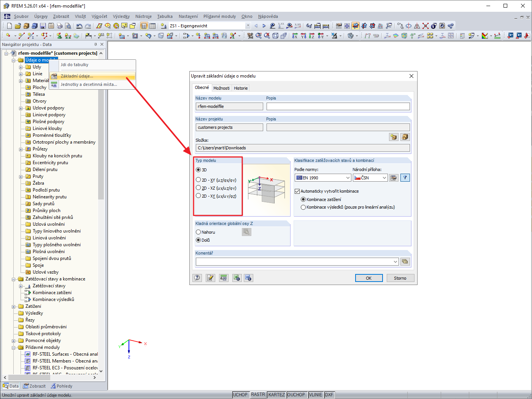The image size is (532, 399).
Task: Toggle UCHOP in the status bar
Action: (x=240, y=395)
